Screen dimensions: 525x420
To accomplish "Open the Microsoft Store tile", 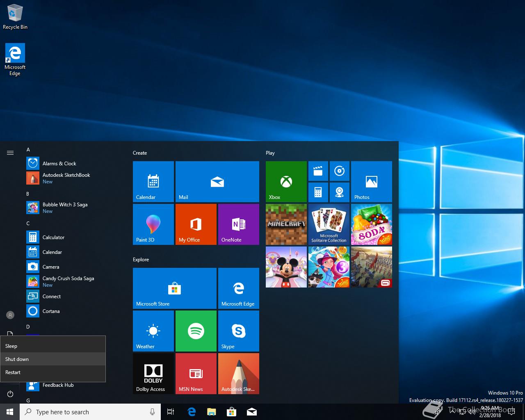I will coord(175,288).
